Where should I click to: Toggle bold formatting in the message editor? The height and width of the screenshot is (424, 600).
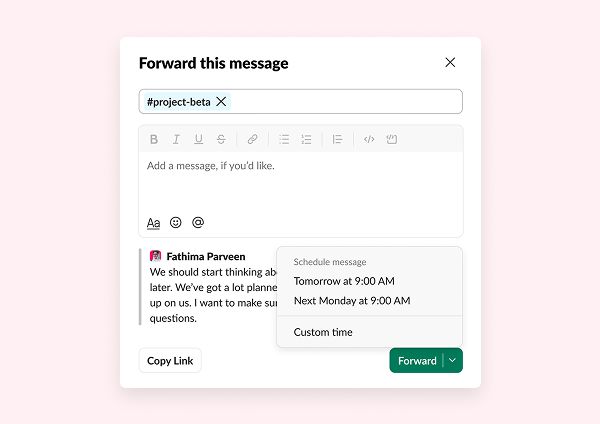pos(154,139)
